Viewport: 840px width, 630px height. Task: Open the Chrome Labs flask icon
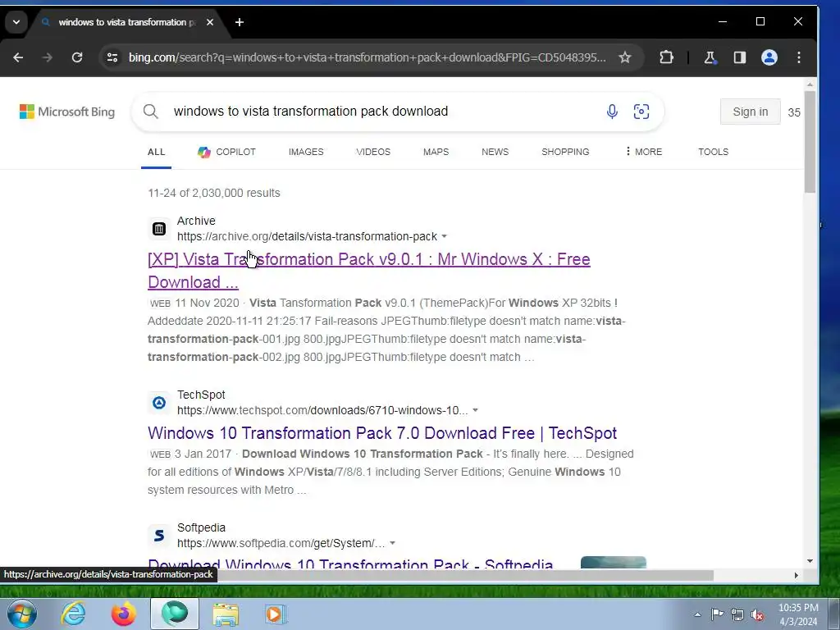tap(710, 57)
